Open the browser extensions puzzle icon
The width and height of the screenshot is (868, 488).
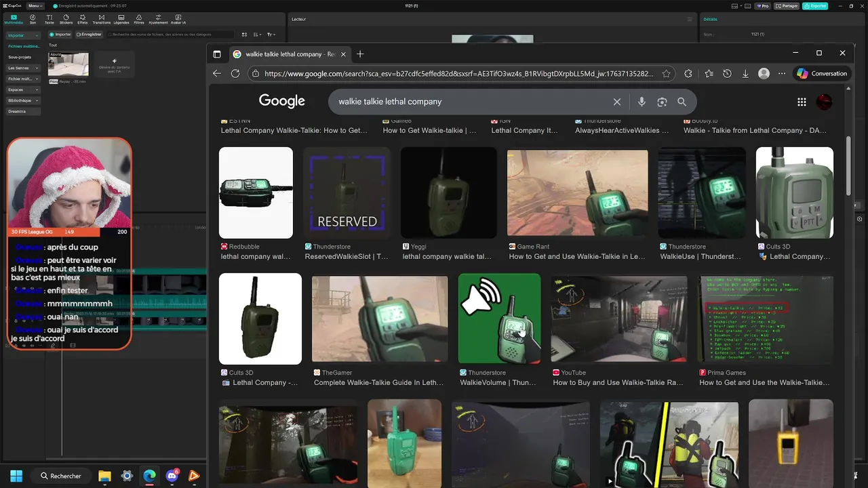click(688, 73)
